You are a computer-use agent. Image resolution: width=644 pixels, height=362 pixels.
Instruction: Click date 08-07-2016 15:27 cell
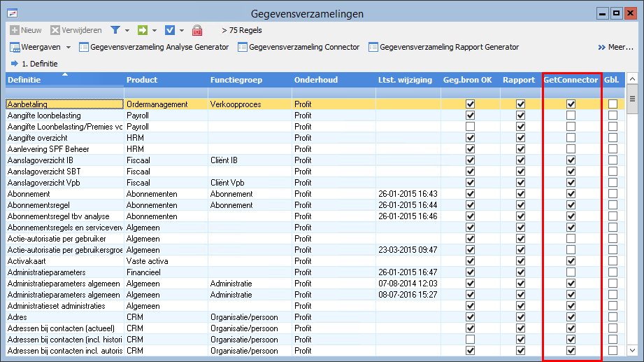coord(408,295)
